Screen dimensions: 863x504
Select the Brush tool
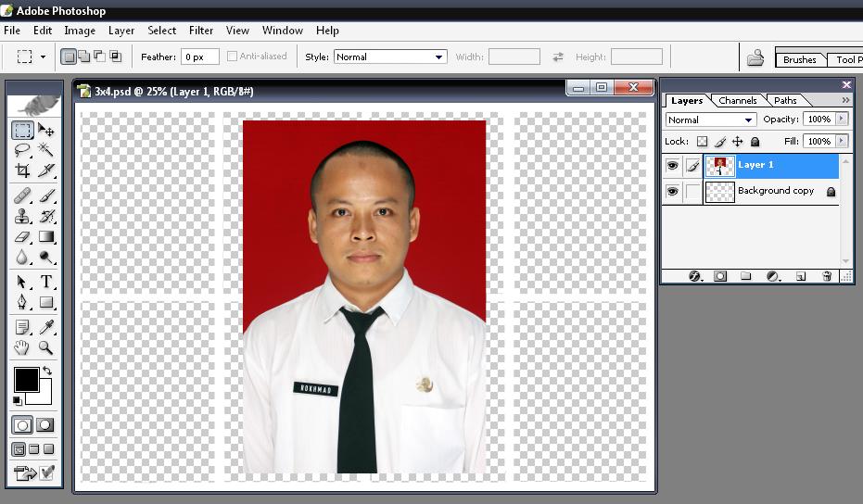coord(46,195)
